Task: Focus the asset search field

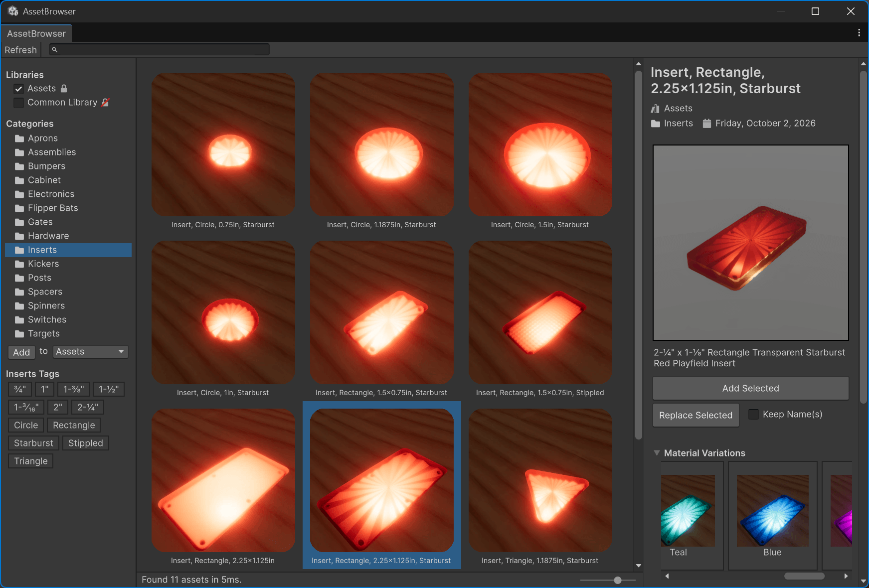Action: 160,49
